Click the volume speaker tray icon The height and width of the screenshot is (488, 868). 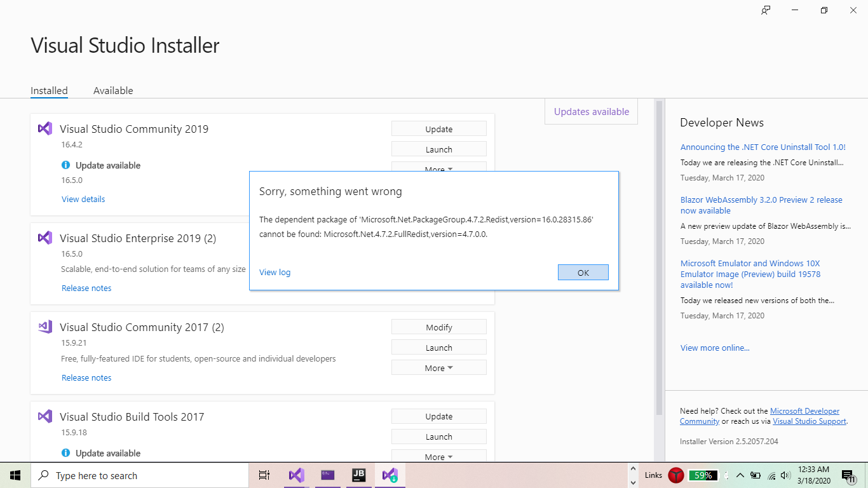pyautogui.click(x=785, y=475)
